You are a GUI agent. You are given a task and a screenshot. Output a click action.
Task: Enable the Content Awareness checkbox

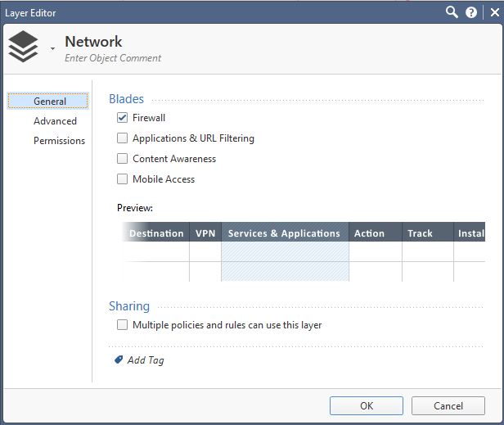122,158
